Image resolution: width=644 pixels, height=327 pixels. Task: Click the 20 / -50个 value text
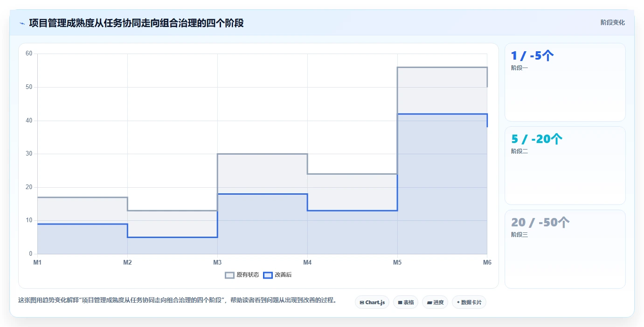click(x=540, y=223)
